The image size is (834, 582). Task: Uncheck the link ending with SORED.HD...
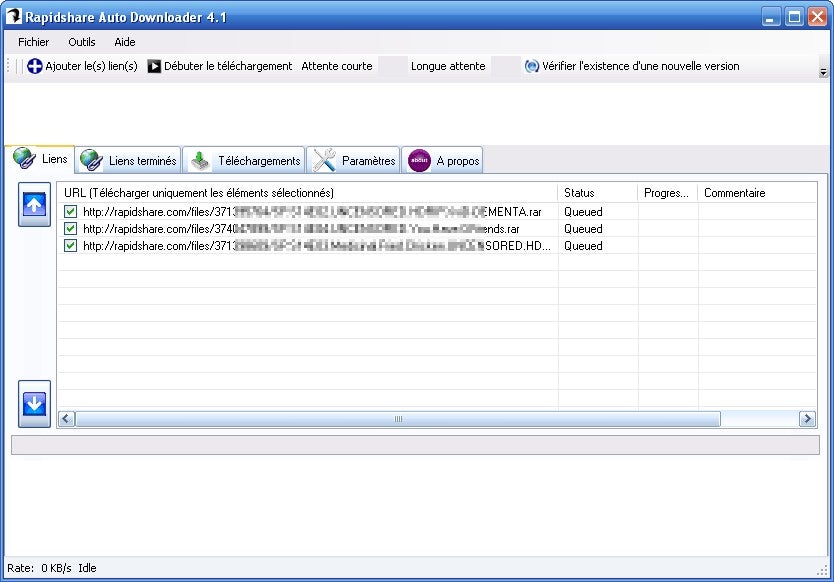tap(70, 246)
